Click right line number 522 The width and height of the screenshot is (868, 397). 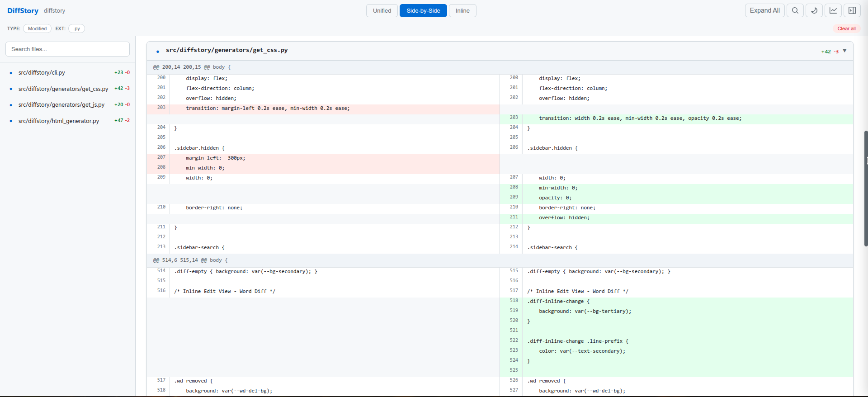click(514, 340)
